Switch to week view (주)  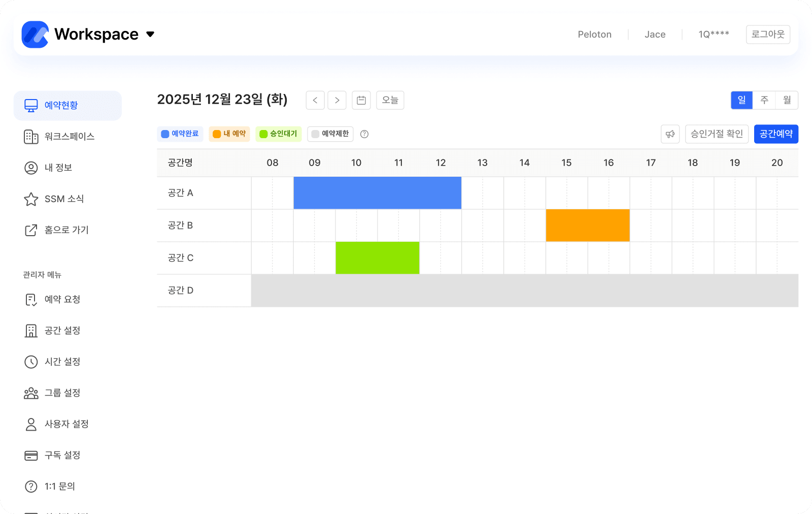(x=764, y=101)
